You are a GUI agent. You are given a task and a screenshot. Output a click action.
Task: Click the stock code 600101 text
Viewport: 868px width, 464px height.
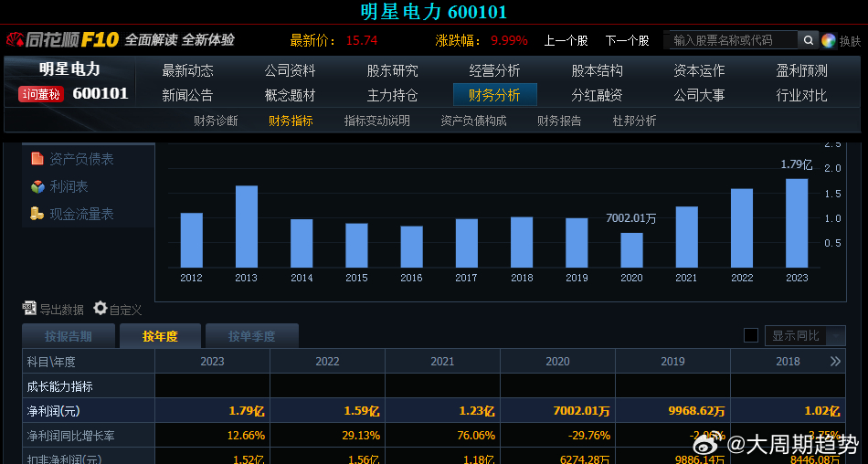(x=101, y=93)
